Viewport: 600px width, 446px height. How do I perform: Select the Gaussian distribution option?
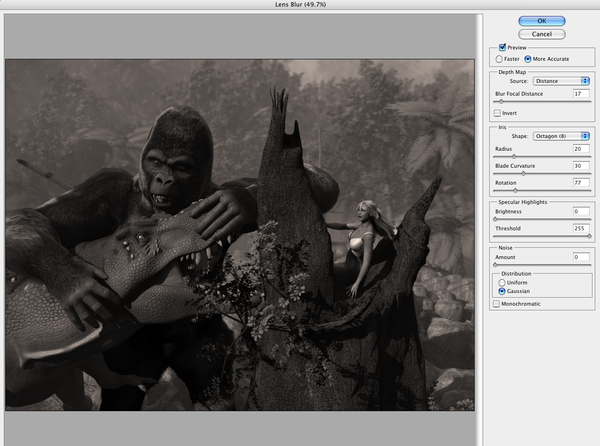(x=502, y=291)
